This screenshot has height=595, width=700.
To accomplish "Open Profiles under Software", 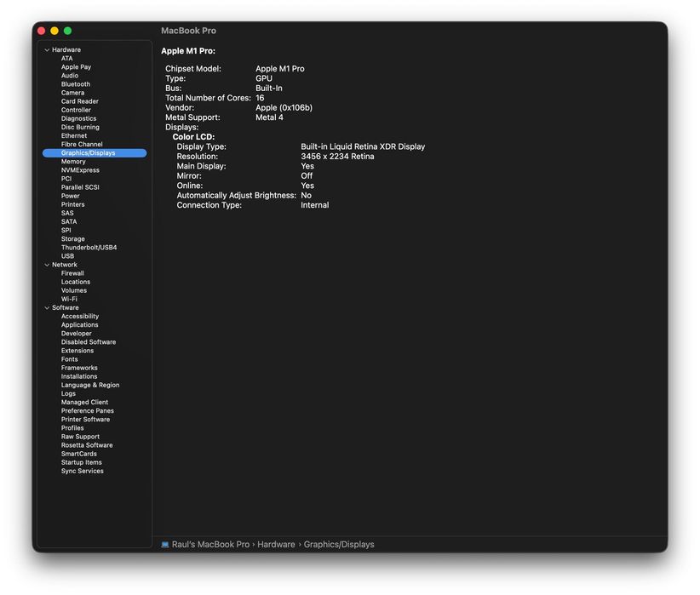I will pos(72,428).
